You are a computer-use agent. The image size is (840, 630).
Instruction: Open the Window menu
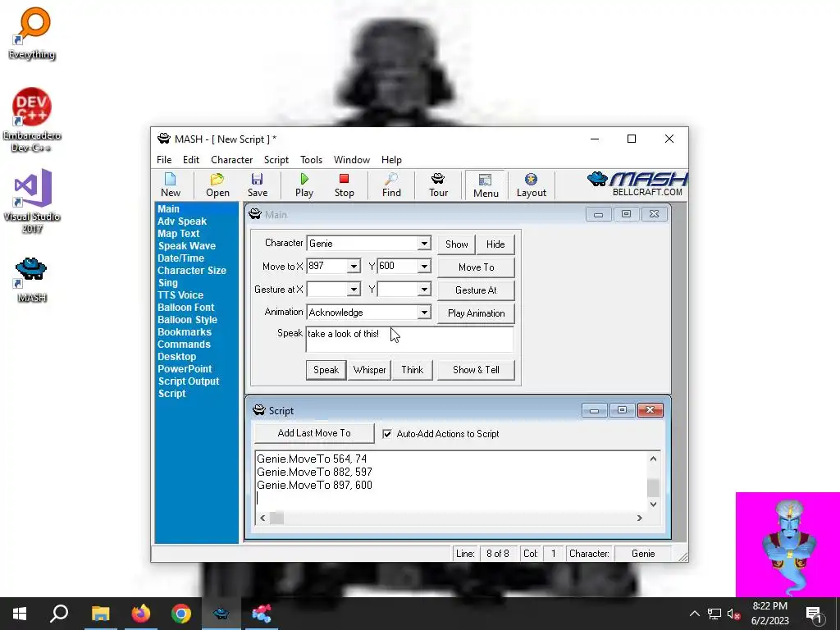pyautogui.click(x=351, y=160)
